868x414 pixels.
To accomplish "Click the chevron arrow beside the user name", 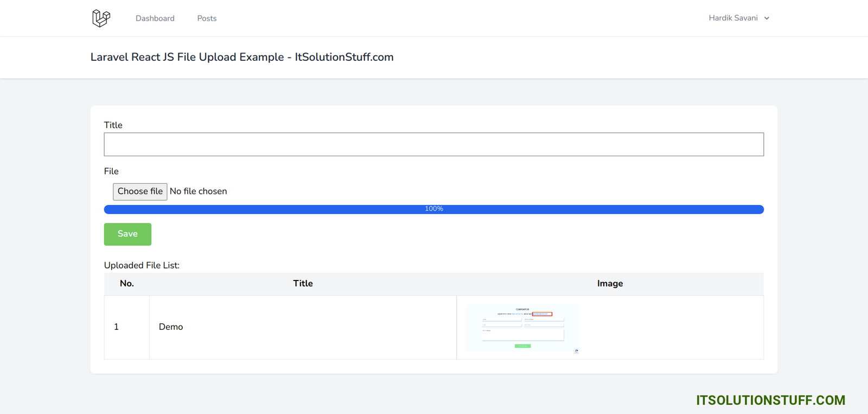I will (x=767, y=18).
